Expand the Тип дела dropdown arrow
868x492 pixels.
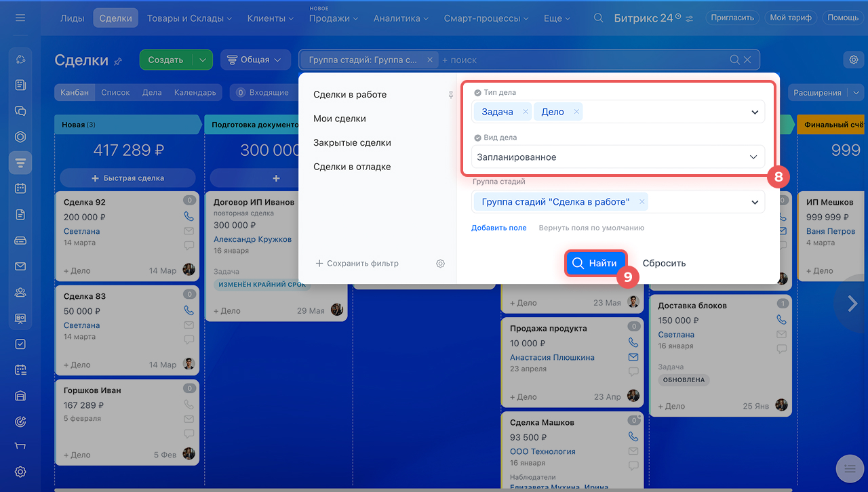755,112
